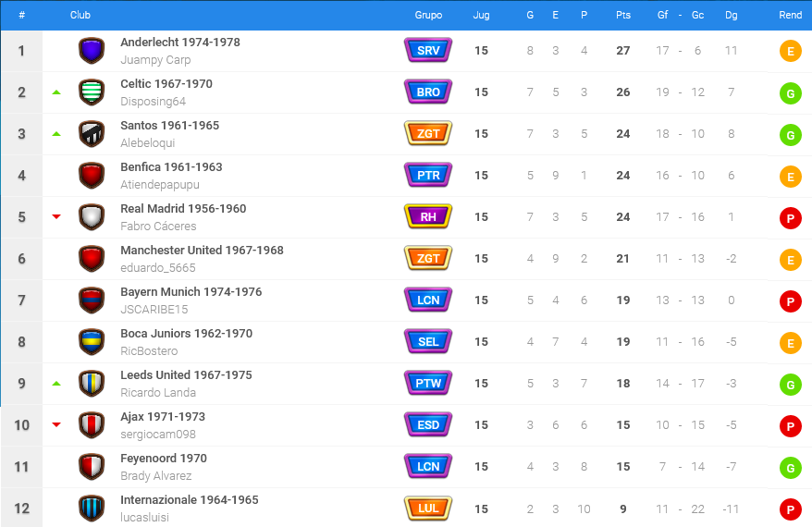Click the Celtic green striped shield crest
This screenshot has height=527, width=812.
click(x=92, y=92)
